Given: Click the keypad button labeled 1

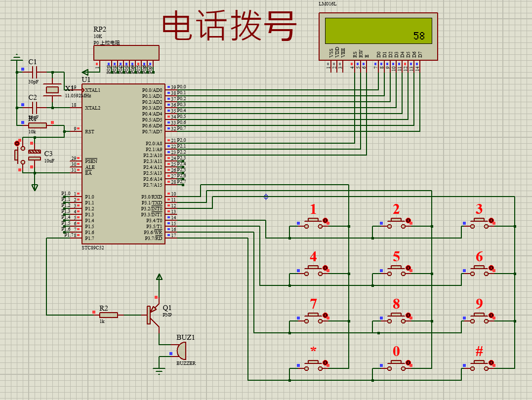Looking at the screenshot, I should (x=313, y=223).
